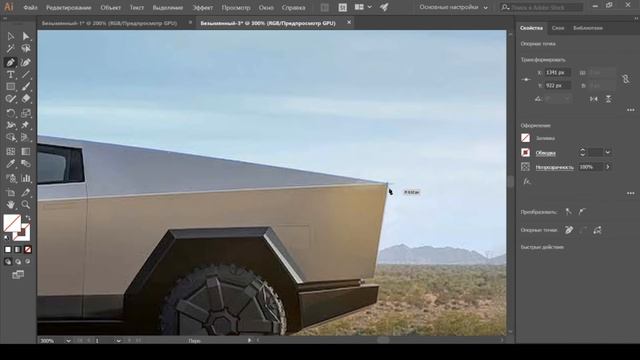Select the Shape Builder tool
640x360 pixels.
11,138
